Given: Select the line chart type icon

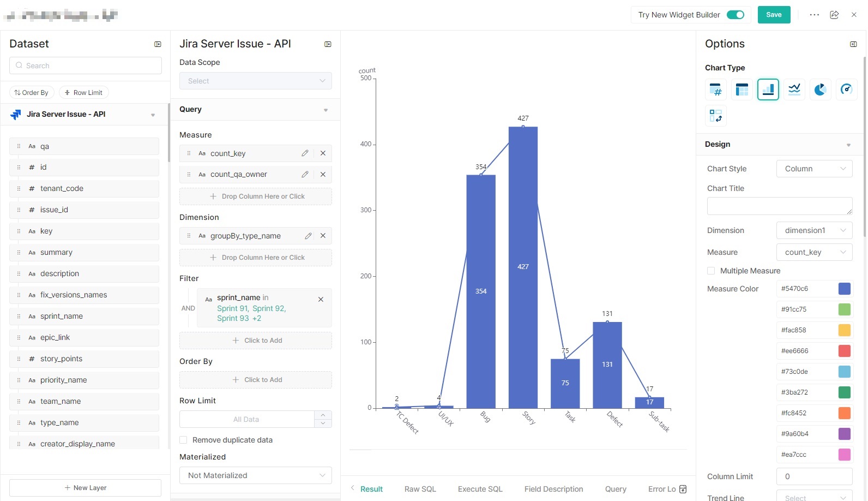Looking at the screenshot, I should tap(794, 90).
